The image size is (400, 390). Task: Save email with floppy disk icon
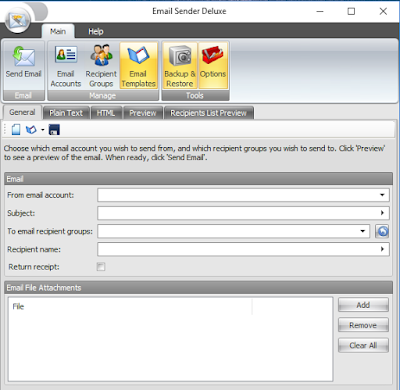54,130
